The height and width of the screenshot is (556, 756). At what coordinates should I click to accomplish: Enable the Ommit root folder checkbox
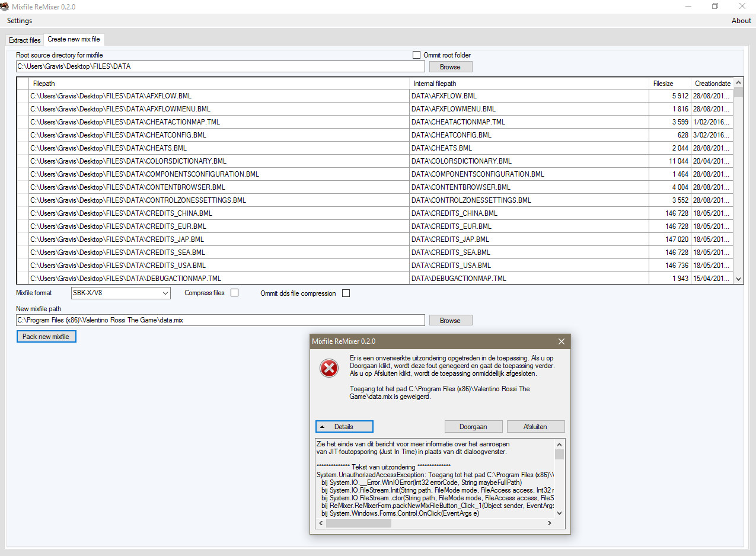(416, 55)
